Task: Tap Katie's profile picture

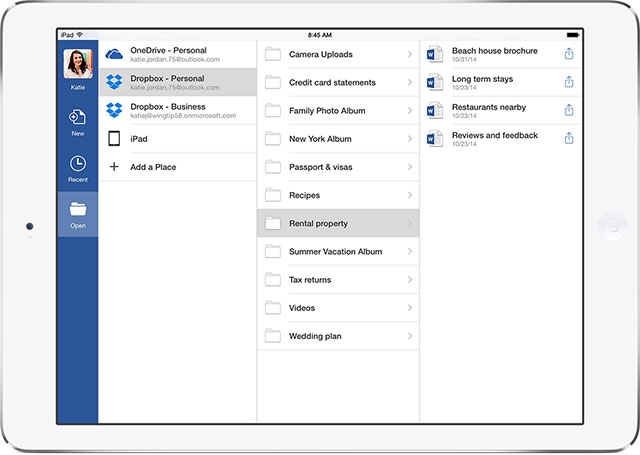Action: click(77, 64)
